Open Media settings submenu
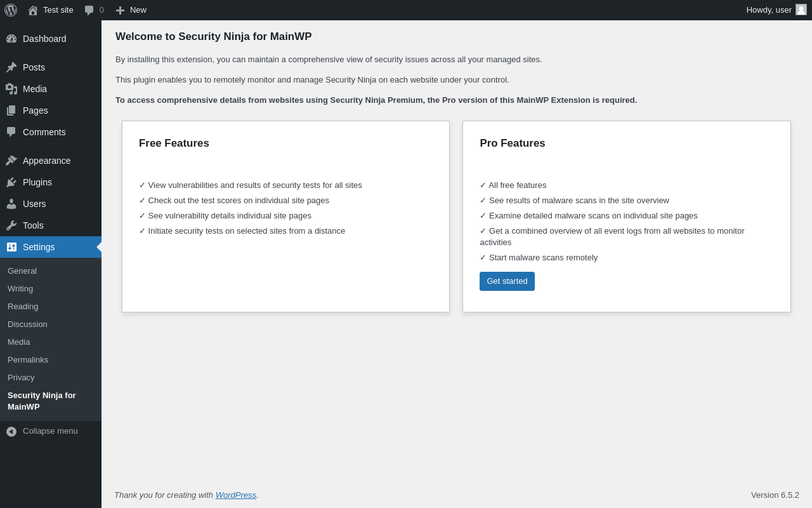Image resolution: width=812 pixels, height=508 pixels. point(51,342)
